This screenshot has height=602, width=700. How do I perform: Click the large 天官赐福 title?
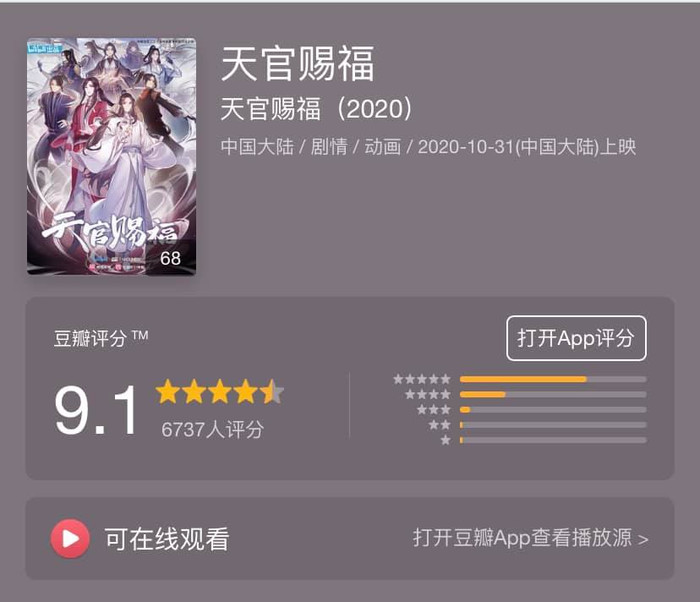[298, 64]
